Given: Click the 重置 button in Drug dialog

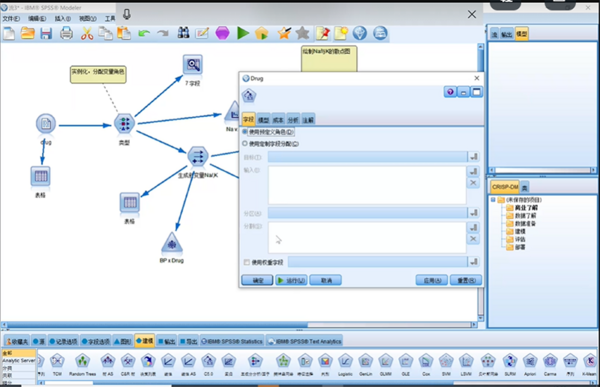Looking at the screenshot, I should tap(466, 280).
